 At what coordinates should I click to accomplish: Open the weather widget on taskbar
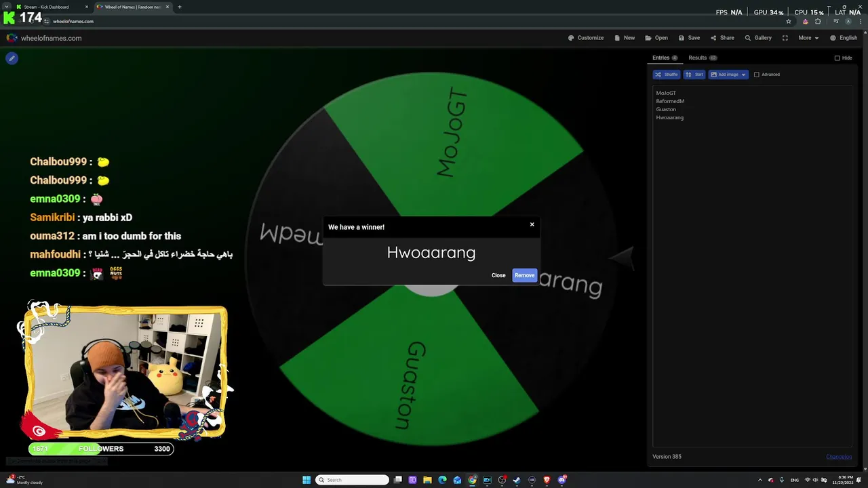point(24,480)
